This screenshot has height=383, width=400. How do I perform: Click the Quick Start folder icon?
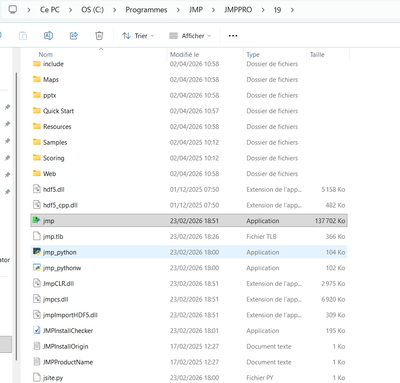(37, 111)
